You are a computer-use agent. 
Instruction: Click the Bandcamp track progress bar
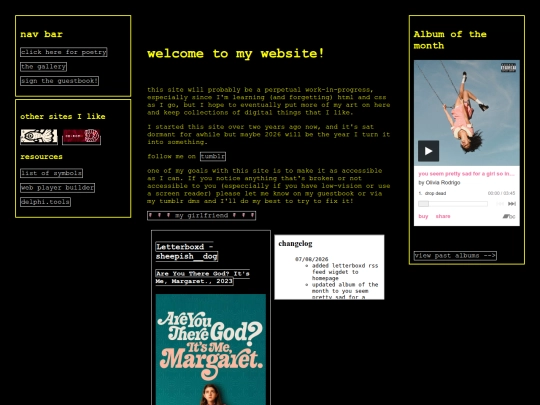pyautogui.click(x=453, y=204)
